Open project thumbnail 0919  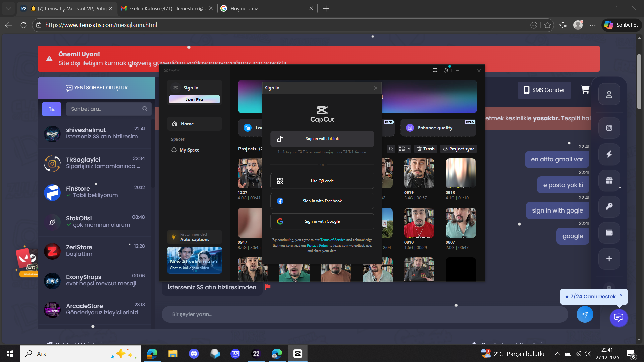[419, 173]
